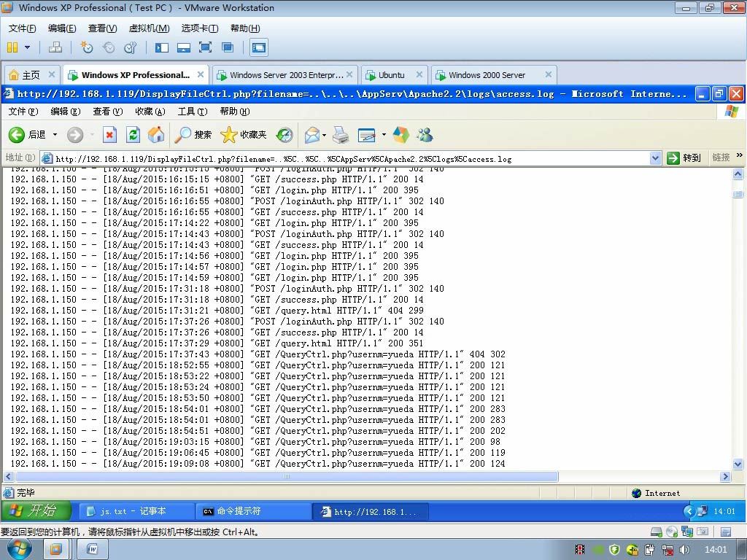The height and width of the screenshot is (560, 747).
Task: Click the VMware unity mode icon
Action: point(228,47)
